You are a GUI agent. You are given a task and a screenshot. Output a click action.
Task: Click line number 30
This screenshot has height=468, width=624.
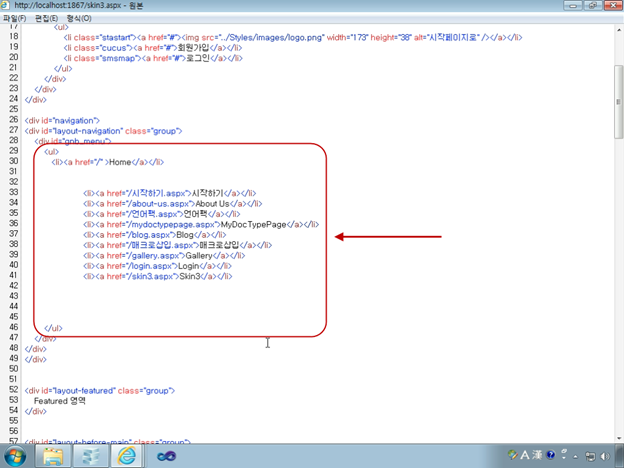(x=14, y=161)
